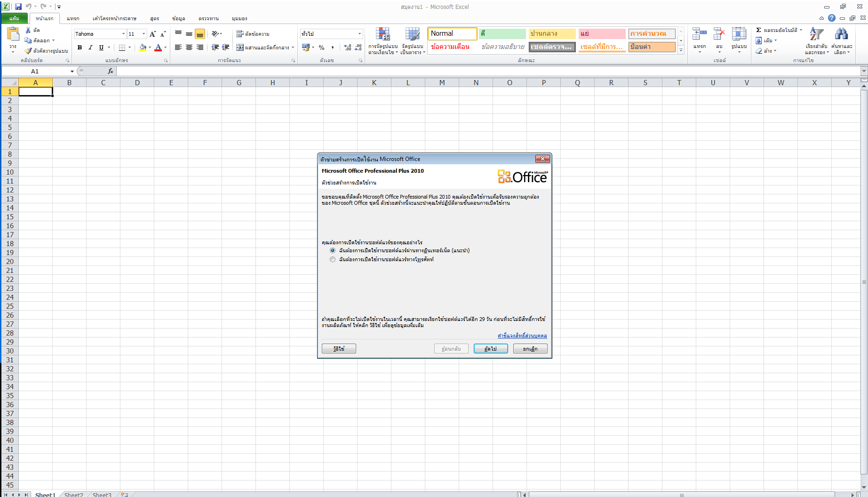This screenshot has height=497, width=868.
Task: Click the Middle Align icon
Action: [x=189, y=34]
